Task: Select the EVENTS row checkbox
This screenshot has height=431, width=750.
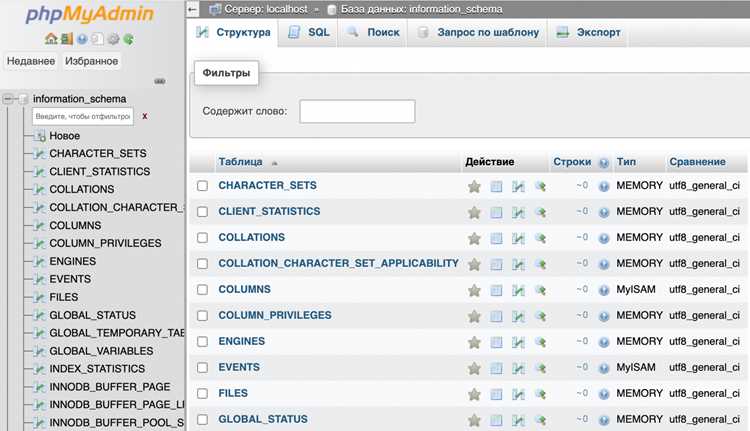Action: pos(202,367)
